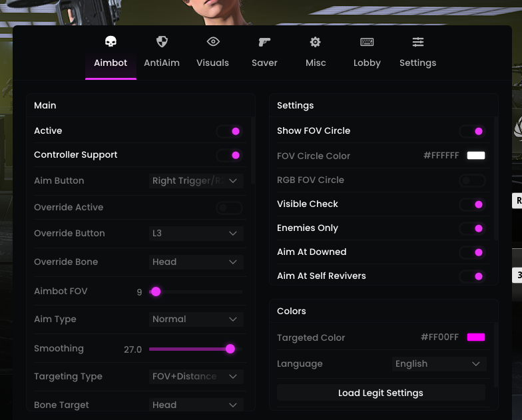This screenshot has height=420, width=522.
Task: Click the gear icon for Misc
Action: pos(316,42)
